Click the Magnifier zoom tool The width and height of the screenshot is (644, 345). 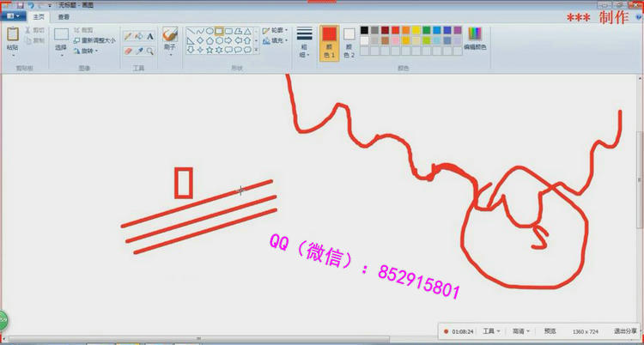point(150,51)
